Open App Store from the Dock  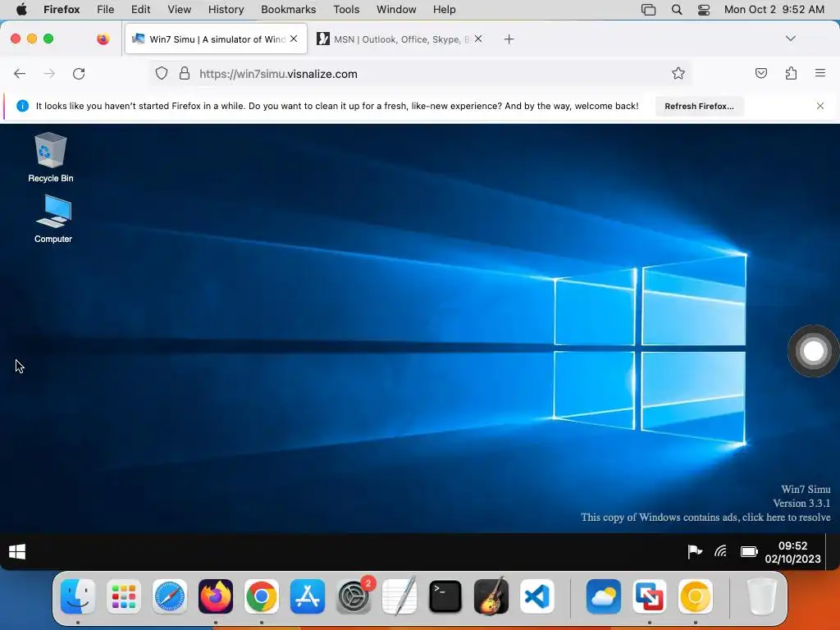(308, 596)
